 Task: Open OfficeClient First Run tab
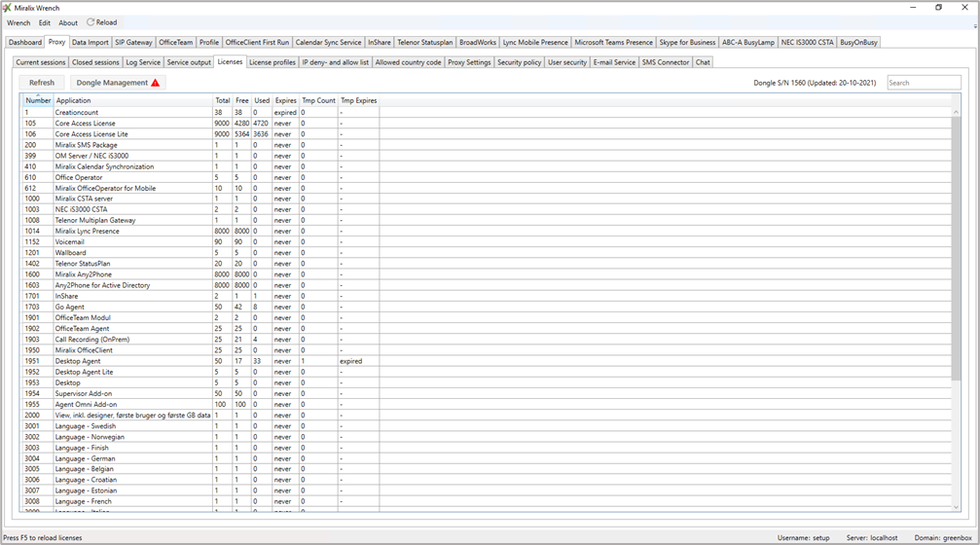point(257,43)
